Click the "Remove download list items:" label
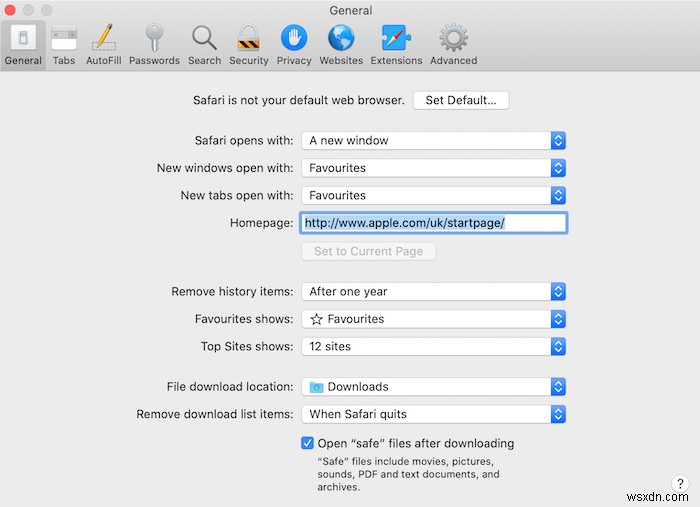Viewport: 700px width, 507px height. coord(215,414)
